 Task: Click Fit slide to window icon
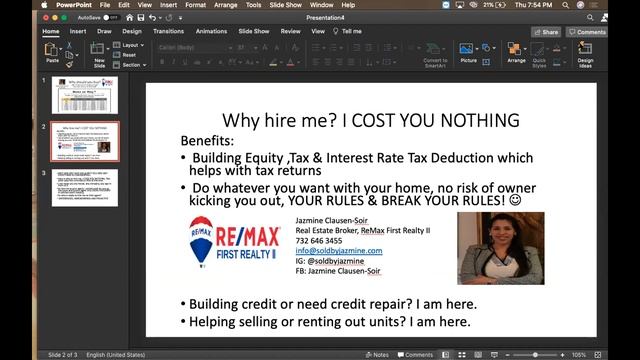pyautogui.click(x=598, y=355)
